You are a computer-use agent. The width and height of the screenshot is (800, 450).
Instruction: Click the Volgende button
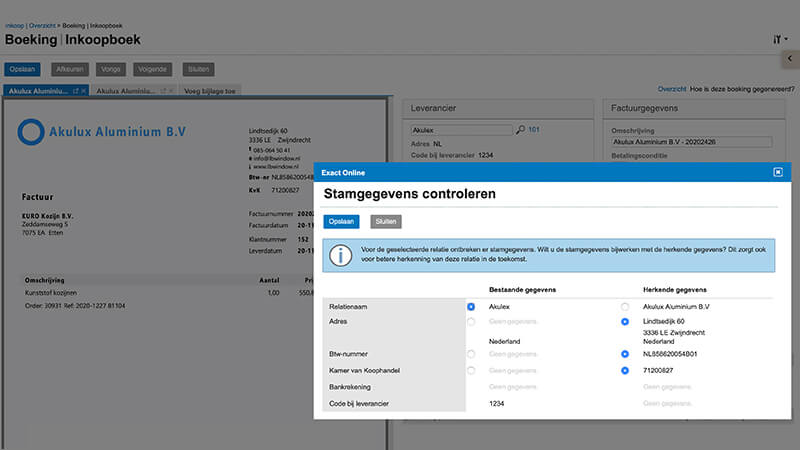click(x=153, y=69)
